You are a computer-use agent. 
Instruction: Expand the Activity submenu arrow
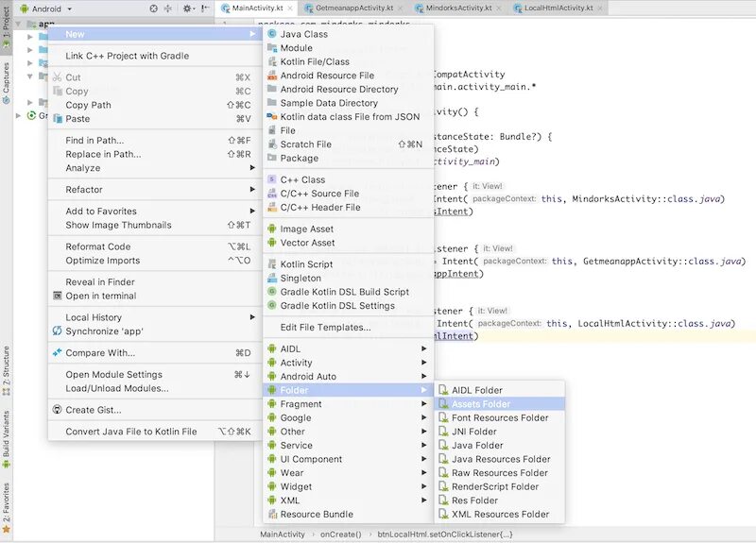coord(423,363)
